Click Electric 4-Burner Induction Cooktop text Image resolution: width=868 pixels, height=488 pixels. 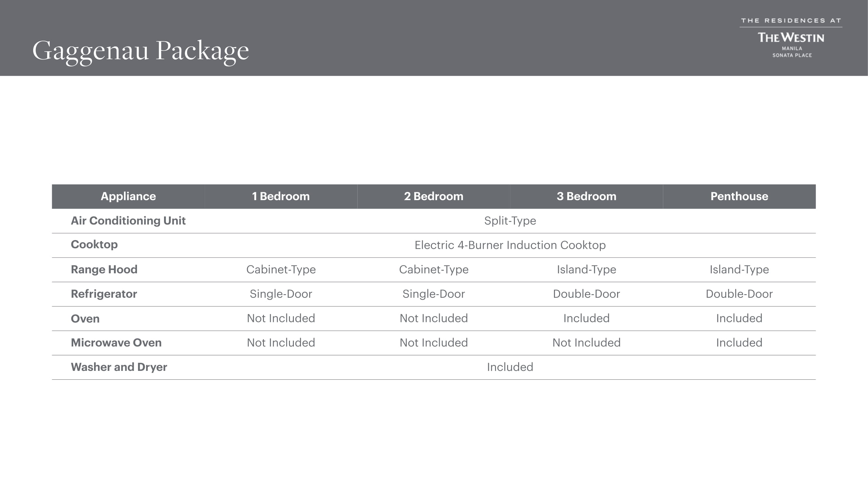(510, 245)
